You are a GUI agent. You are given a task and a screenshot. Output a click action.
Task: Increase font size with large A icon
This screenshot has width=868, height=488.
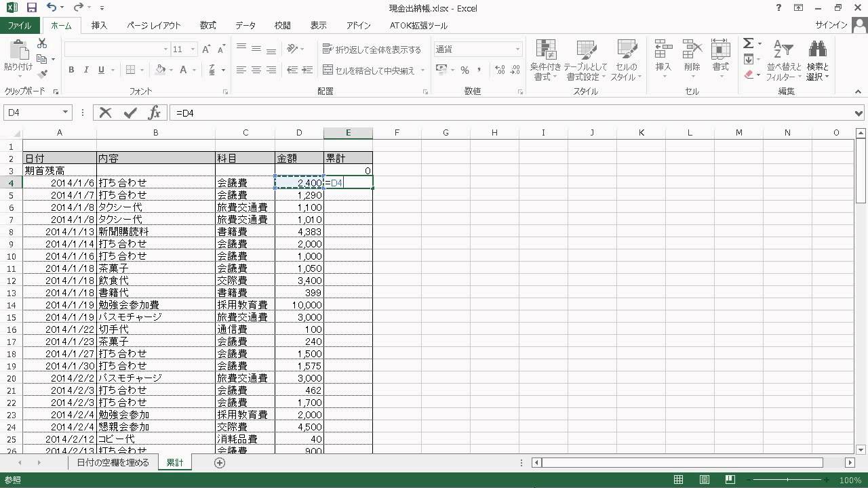click(x=206, y=49)
